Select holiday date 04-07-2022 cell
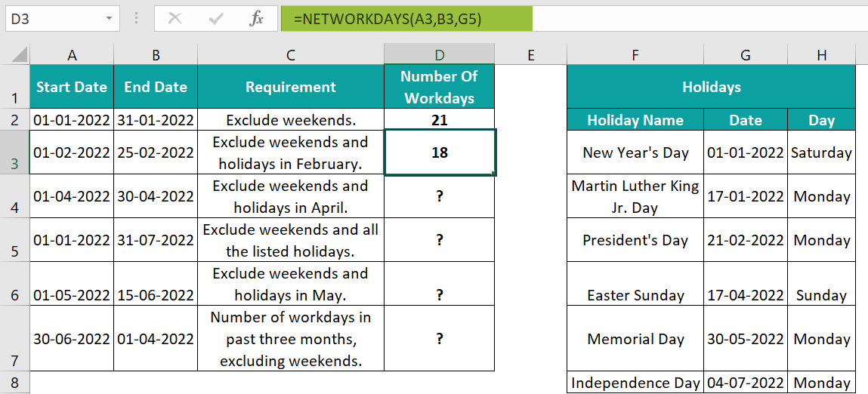This screenshot has height=394, width=868. 746,383
